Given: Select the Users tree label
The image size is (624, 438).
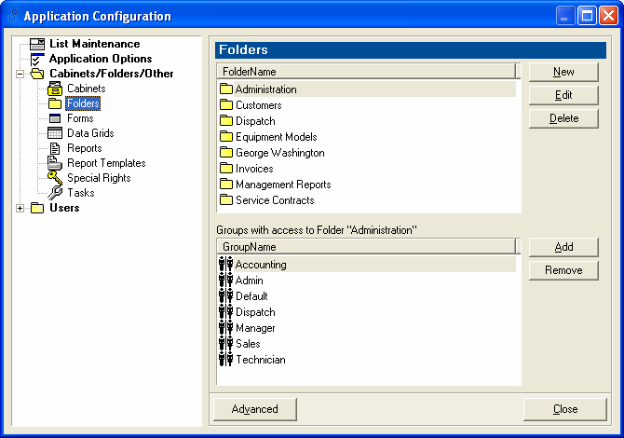Looking at the screenshot, I should 64,208.
